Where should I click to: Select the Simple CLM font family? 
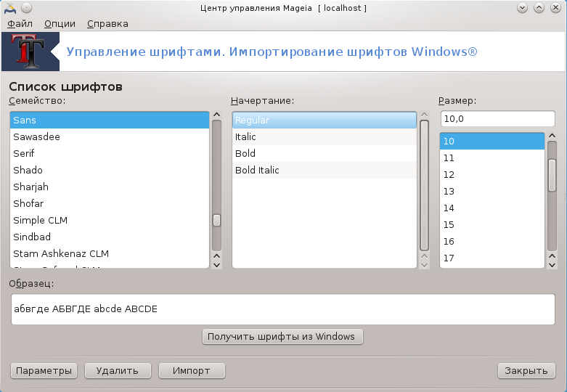tap(110, 220)
